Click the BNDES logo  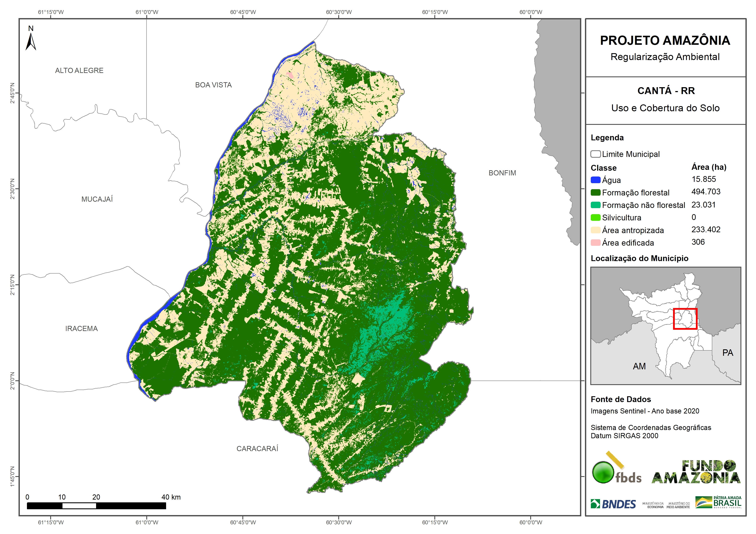tap(613, 504)
